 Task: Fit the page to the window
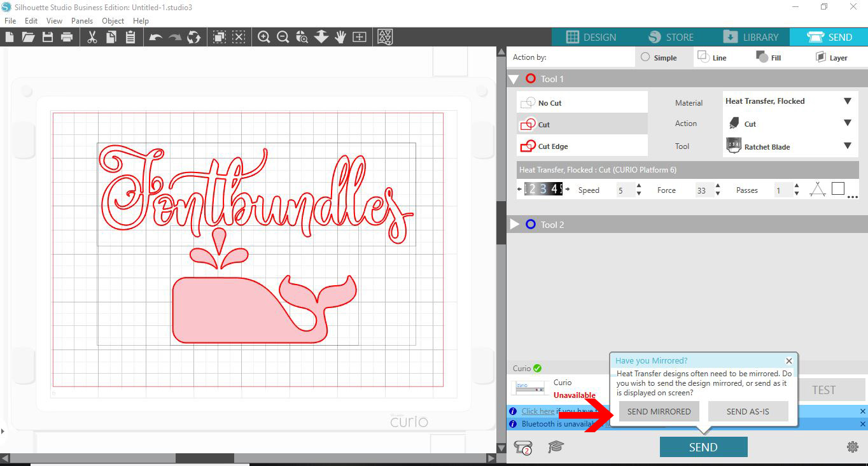coord(360,37)
